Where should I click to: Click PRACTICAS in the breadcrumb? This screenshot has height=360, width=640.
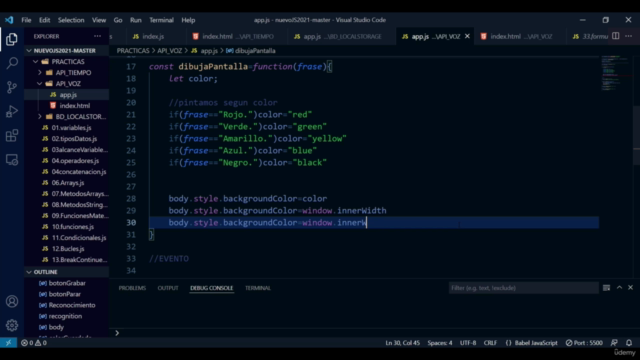[x=133, y=51]
